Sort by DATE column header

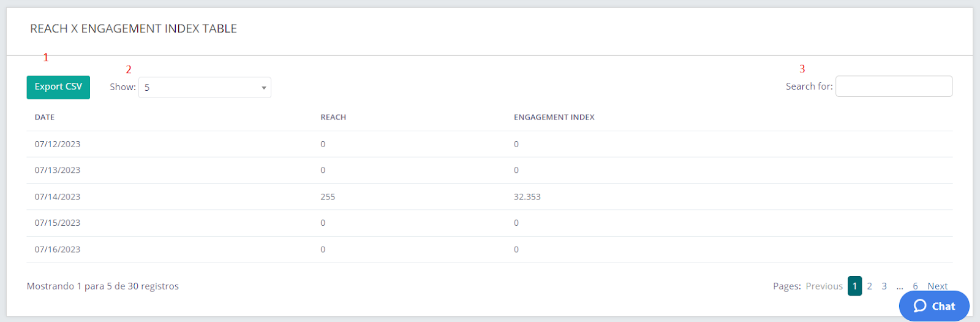pyautogui.click(x=45, y=117)
